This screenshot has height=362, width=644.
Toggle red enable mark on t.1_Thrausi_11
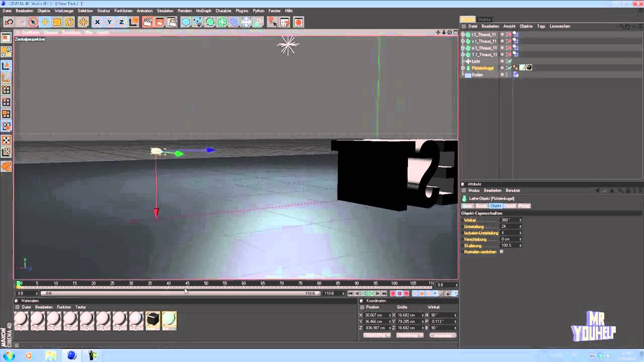(510, 35)
